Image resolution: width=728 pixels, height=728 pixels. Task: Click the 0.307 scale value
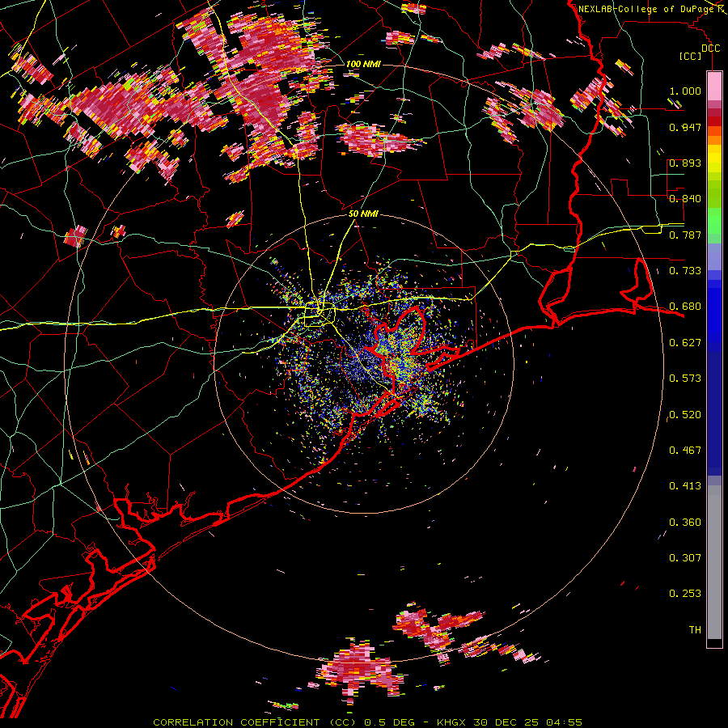[x=685, y=557]
